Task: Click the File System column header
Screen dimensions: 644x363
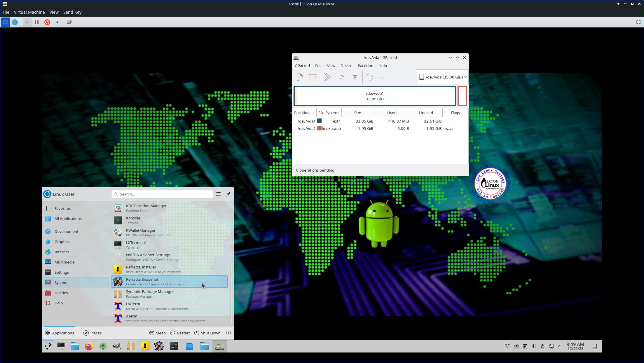Action: (x=329, y=113)
